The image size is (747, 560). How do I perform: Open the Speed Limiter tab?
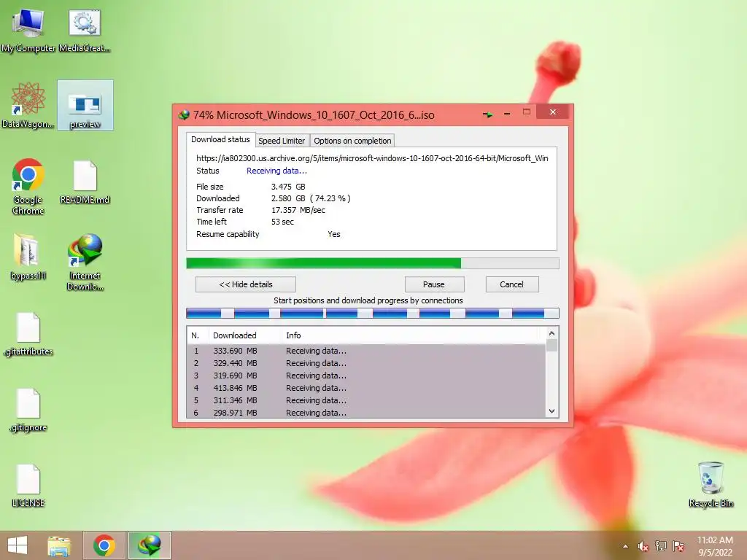click(282, 141)
